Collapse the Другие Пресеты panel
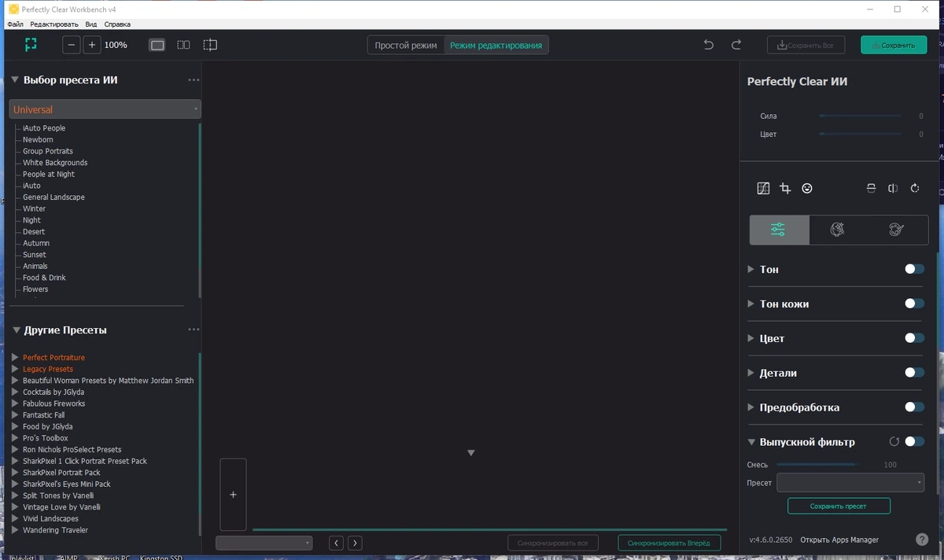The width and height of the screenshot is (944, 560). click(x=15, y=330)
